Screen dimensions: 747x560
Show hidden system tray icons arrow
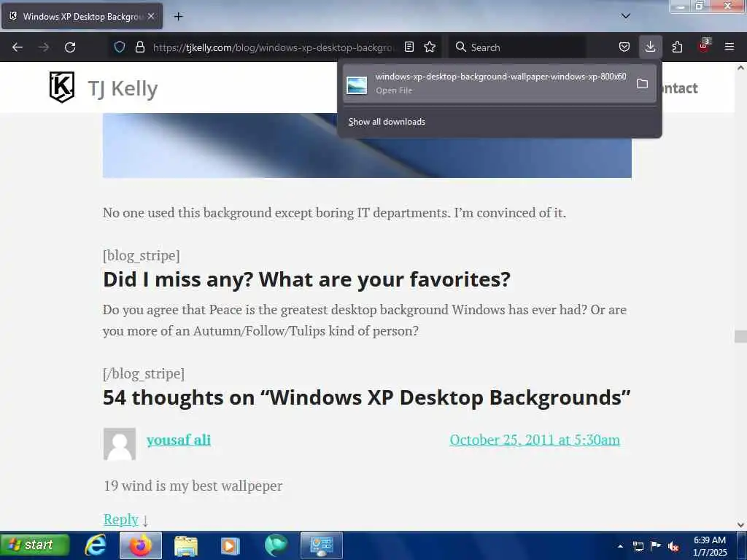pos(620,546)
